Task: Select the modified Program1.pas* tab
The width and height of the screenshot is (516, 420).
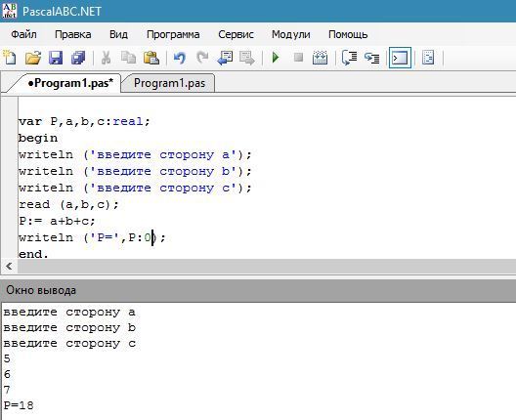Action: point(69,83)
